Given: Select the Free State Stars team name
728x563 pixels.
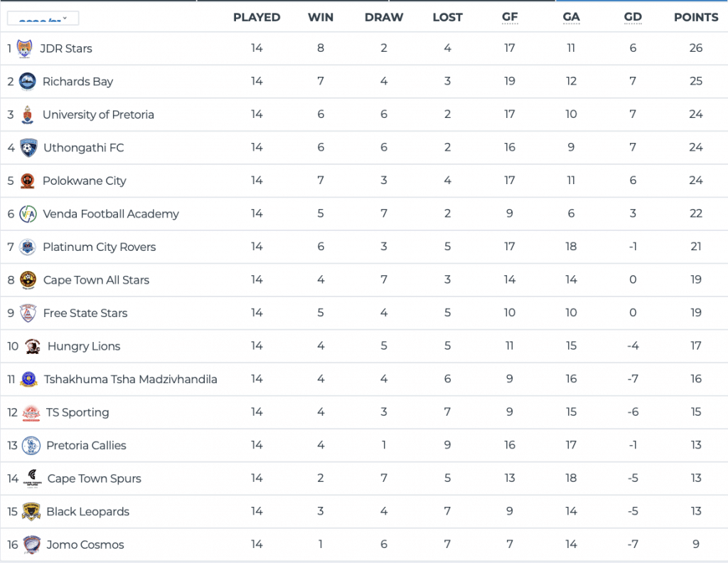Looking at the screenshot, I should (85, 313).
